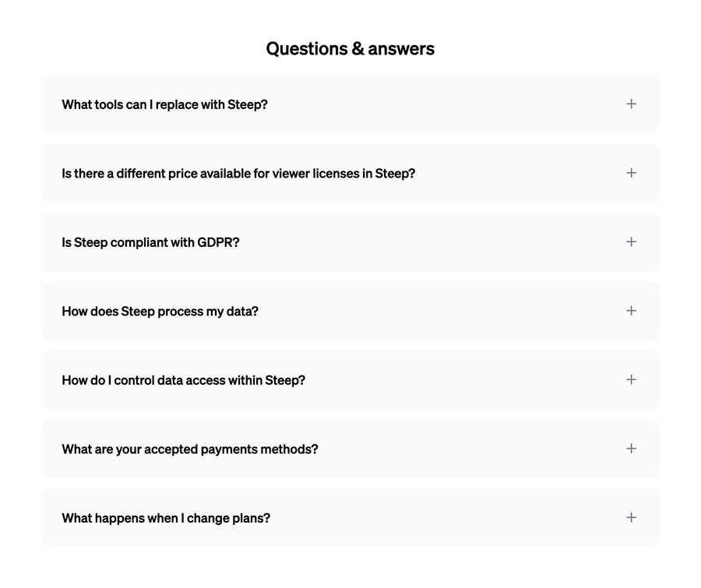This screenshot has height=588, width=701.
Task: Select the 'Is Steep compliant with GDPR?' row
Action: click(x=350, y=241)
